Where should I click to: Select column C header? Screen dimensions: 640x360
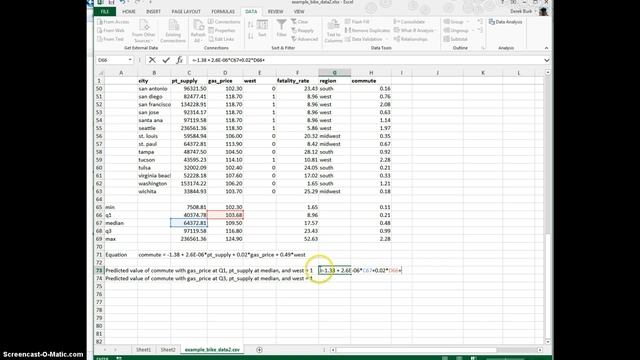point(189,73)
